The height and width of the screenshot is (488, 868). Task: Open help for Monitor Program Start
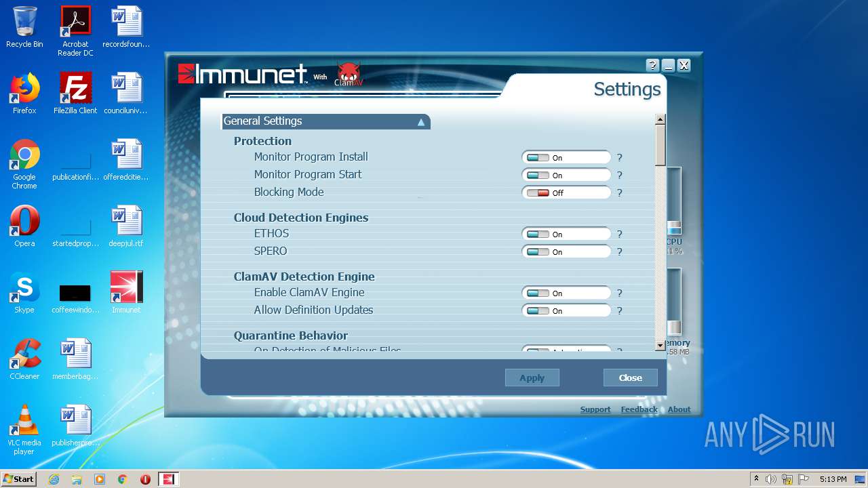click(619, 175)
